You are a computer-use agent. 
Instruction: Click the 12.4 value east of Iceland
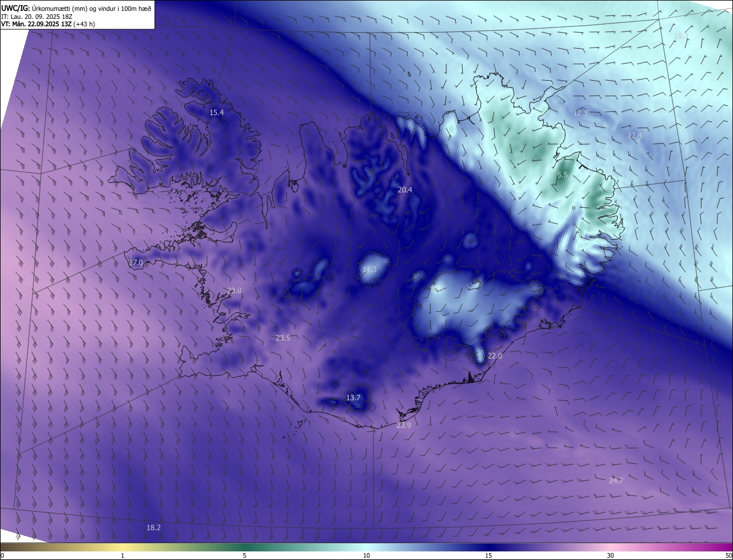(x=635, y=136)
